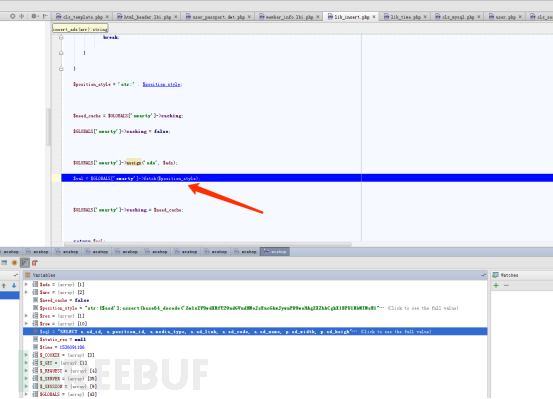Toggle breakpoint gutter at highlighted line
This screenshot has height=399, width=553.
click(x=56, y=178)
